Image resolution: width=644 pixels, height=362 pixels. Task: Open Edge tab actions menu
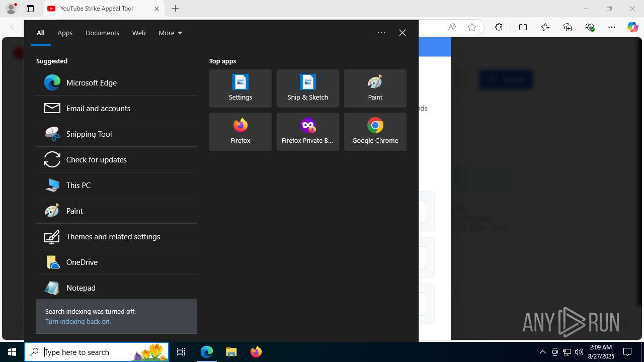[x=30, y=9]
